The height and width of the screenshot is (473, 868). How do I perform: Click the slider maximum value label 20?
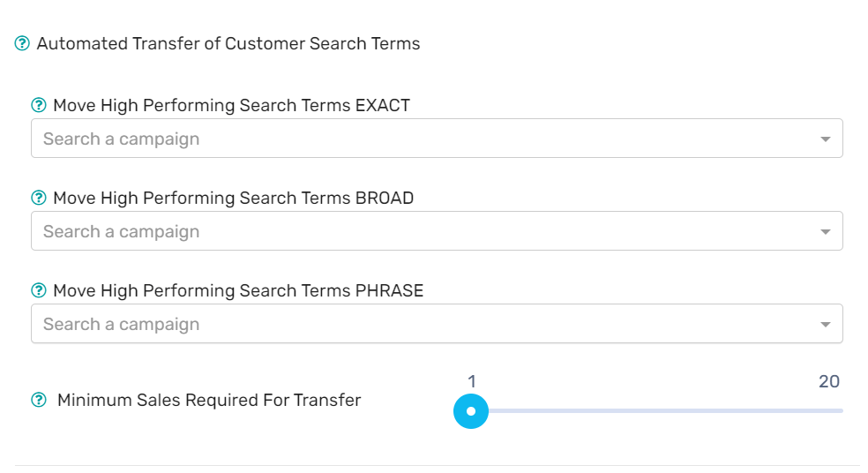tap(829, 381)
